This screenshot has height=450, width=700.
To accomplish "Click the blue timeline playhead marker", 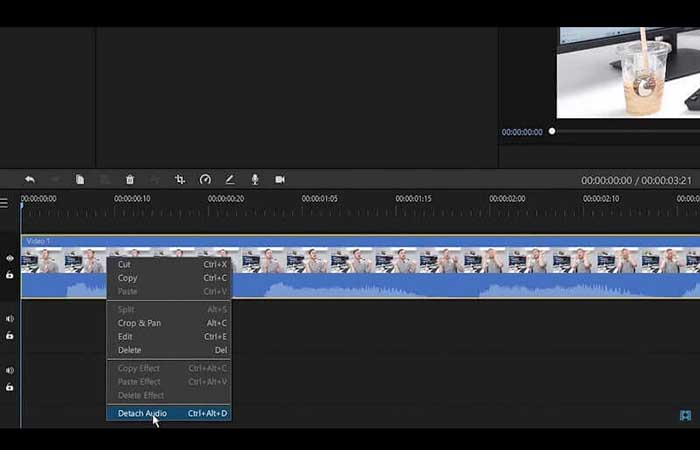I will (x=21, y=205).
